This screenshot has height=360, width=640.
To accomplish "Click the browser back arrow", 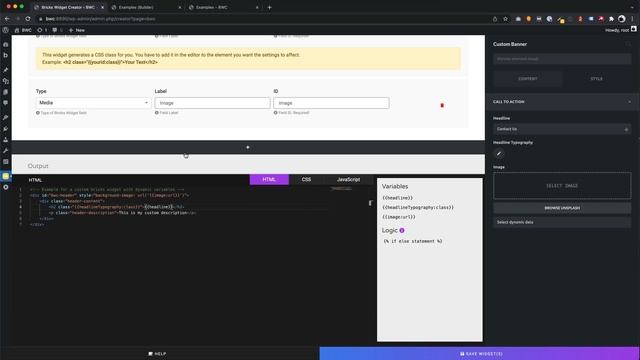I will [x=7, y=19].
